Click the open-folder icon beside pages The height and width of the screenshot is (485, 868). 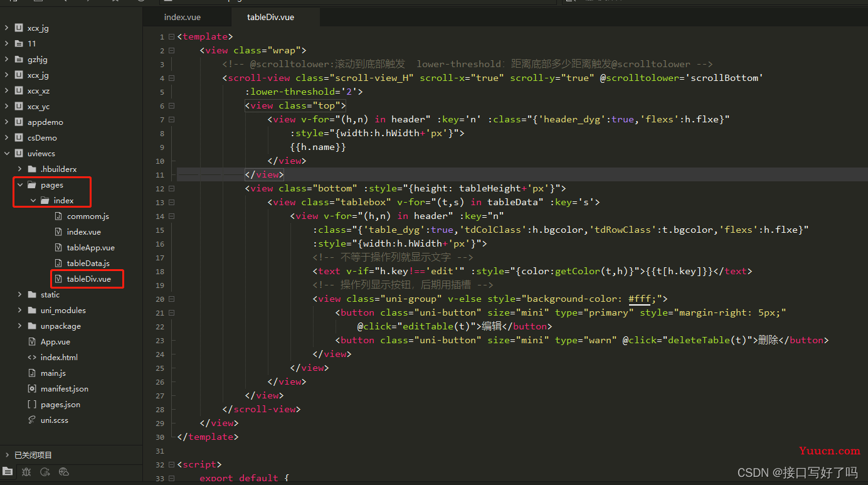(32, 185)
